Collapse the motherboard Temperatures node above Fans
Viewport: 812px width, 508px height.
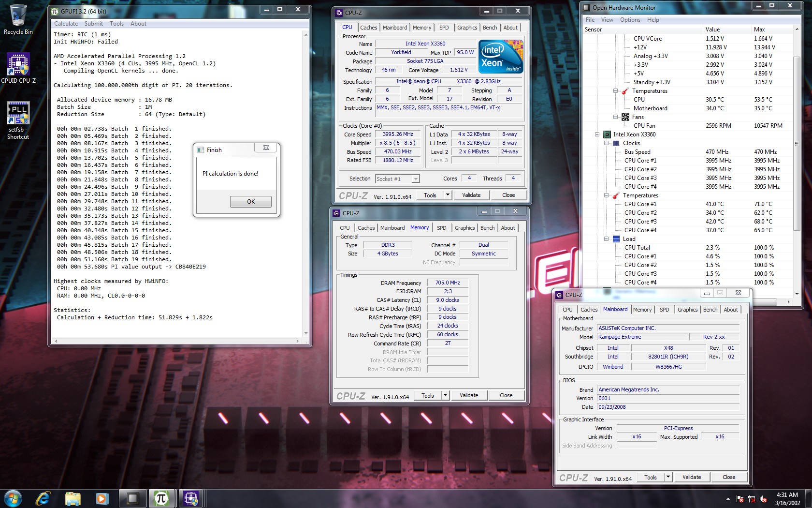tap(616, 91)
